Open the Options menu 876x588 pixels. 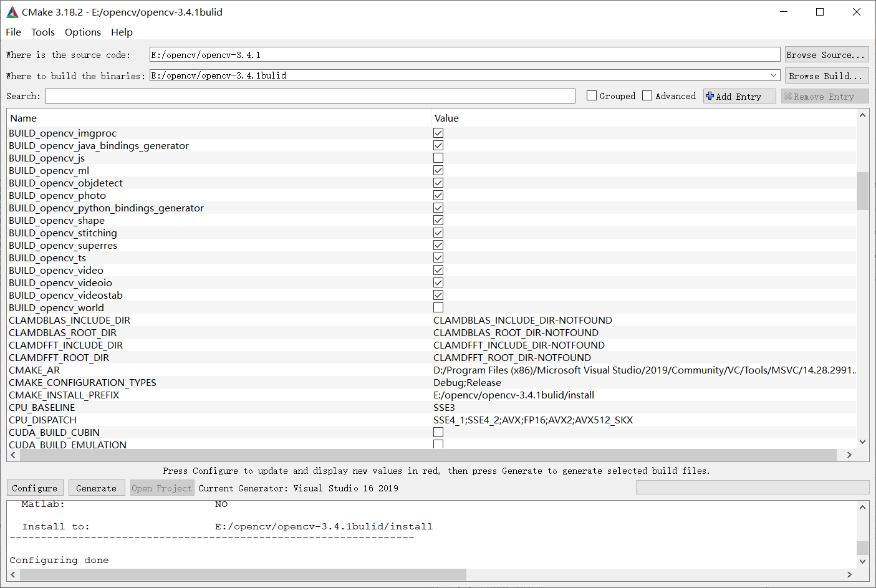(82, 32)
